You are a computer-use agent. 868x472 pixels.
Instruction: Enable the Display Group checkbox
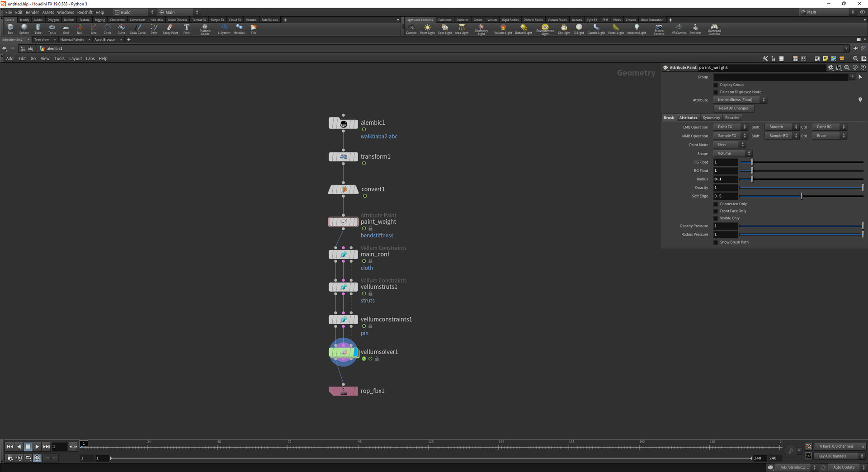[716, 85]
